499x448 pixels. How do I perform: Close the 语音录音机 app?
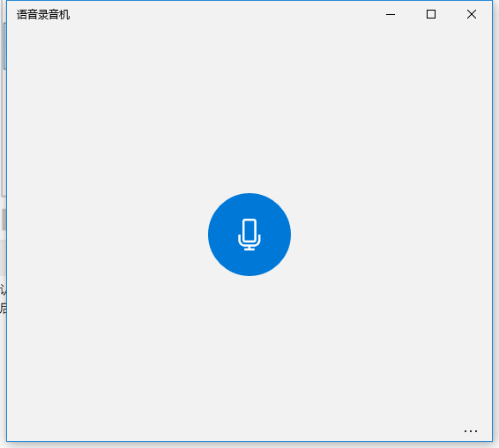472,14
